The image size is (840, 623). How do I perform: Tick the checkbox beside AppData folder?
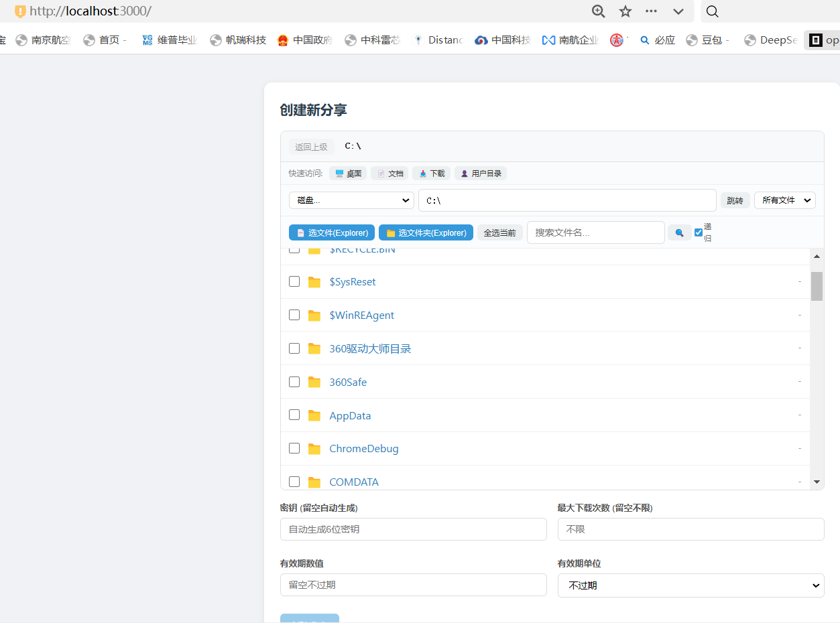294,415
